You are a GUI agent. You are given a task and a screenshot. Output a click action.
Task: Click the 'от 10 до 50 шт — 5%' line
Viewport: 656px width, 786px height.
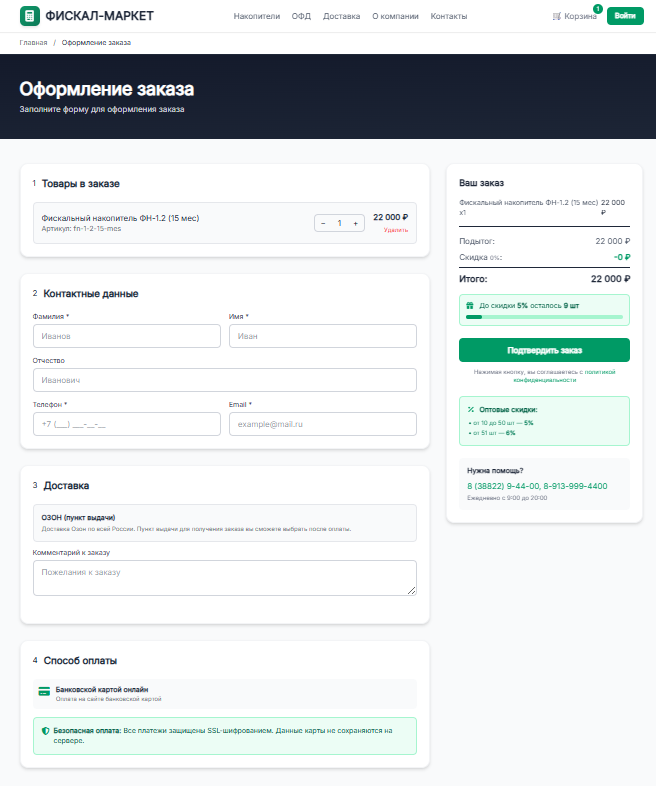[501, 423]
